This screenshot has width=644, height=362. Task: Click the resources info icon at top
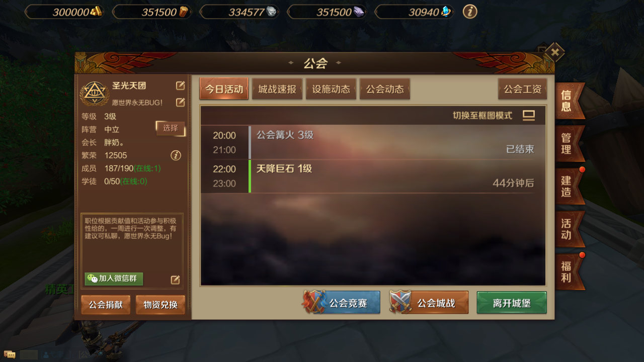[470, 12]
